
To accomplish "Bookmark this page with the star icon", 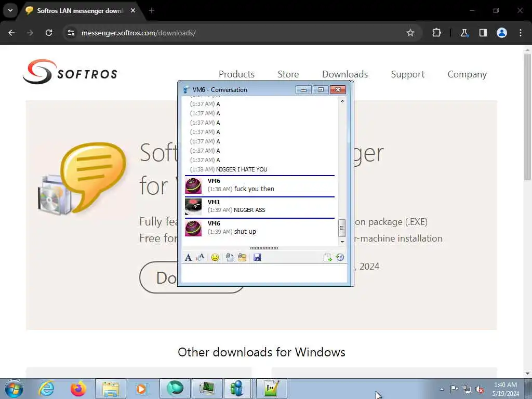I will click(x=410, y=33).
